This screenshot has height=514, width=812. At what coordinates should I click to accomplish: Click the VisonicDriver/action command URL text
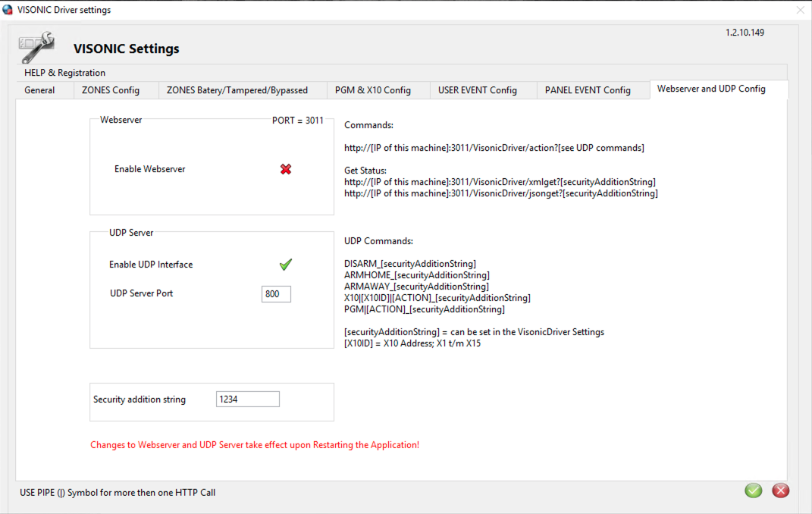click(x=494, y=148)
